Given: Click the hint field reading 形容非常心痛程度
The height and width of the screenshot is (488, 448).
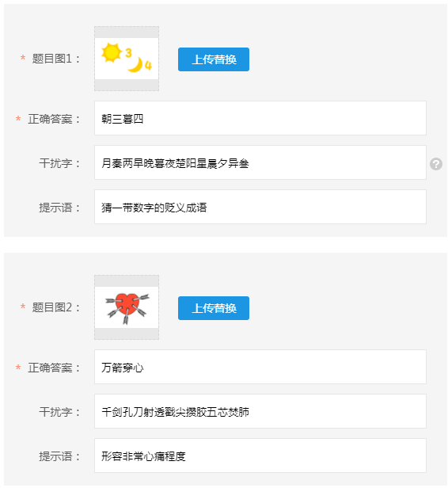Looking at the screenshot, I should [260, 456].
